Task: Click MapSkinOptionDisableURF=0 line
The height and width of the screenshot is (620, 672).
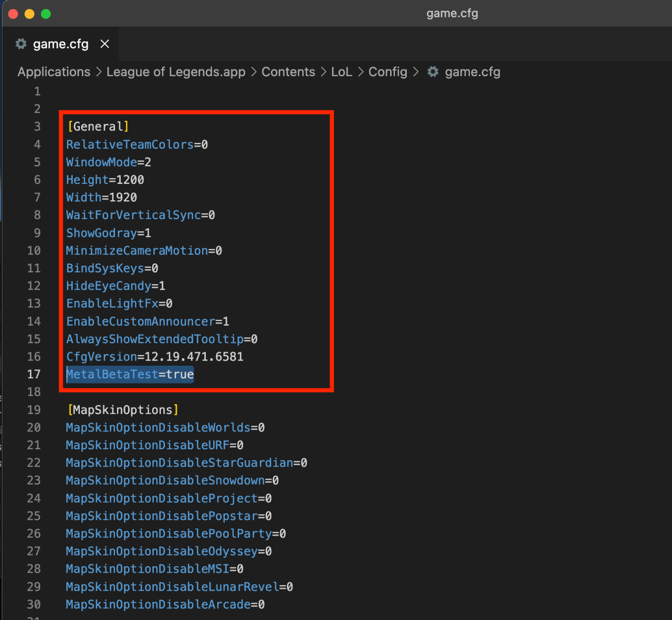Action: 155,446
